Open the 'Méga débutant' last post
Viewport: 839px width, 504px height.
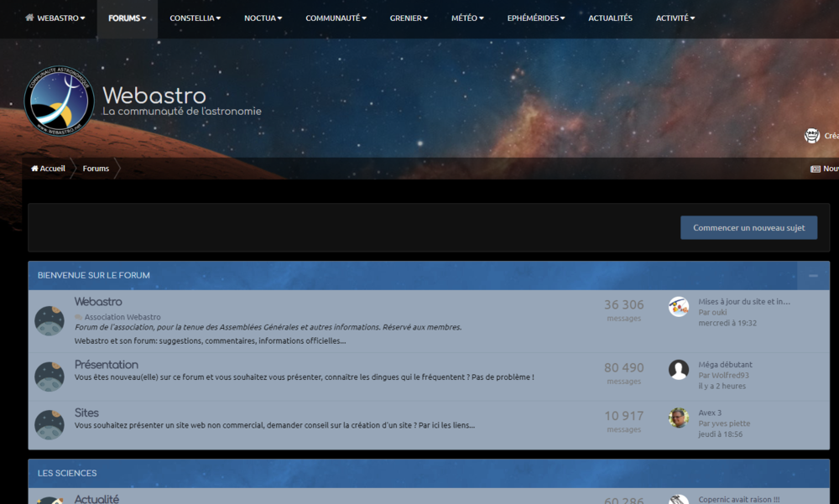[725, 365]
